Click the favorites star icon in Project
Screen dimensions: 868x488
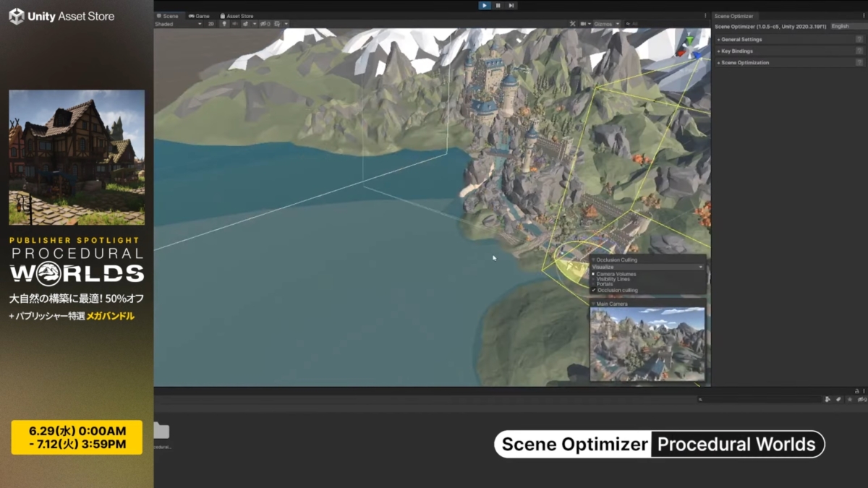click(x=850, y=399)
